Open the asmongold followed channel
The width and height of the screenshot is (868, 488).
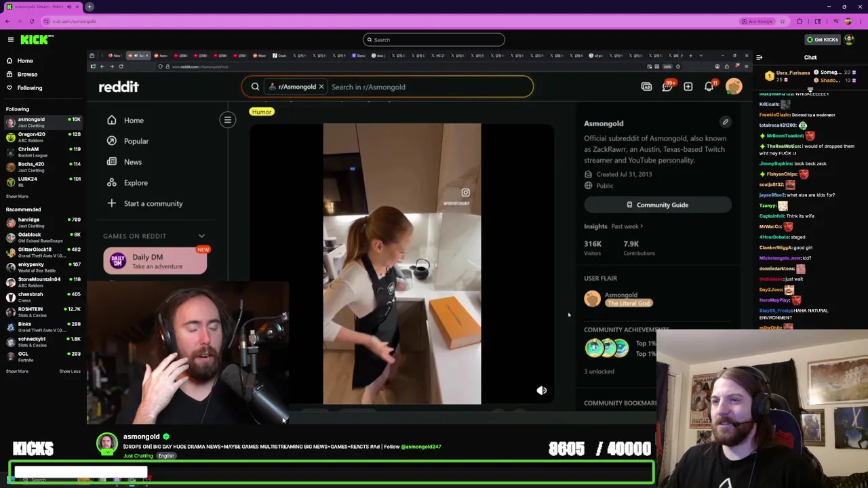point(43,122)
